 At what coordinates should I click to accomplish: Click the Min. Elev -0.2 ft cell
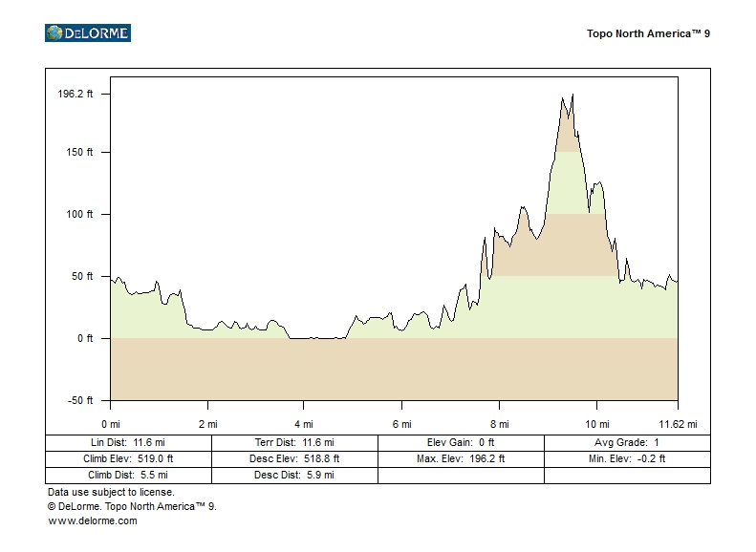[627, 458]
